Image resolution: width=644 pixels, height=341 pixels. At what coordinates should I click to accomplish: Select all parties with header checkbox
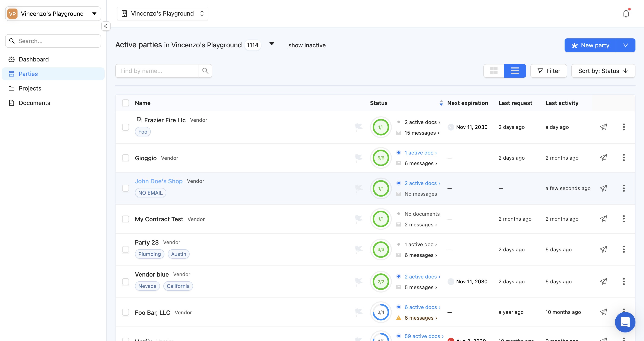click(126, 103)
